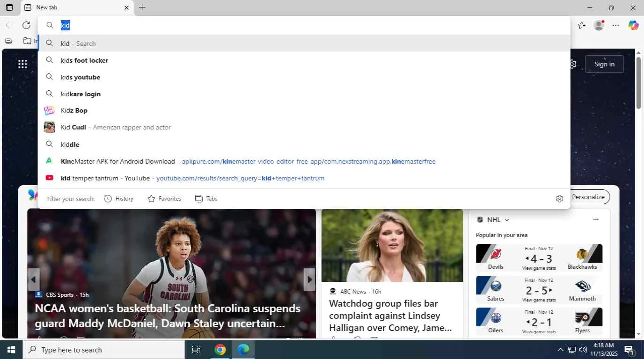Select the "kid - Search" suggestion
This screenshot has width=644, height=359.
click(304, 43)
